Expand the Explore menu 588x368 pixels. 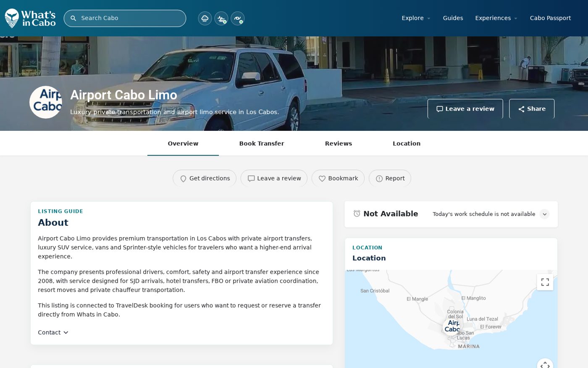pos(416,18)
